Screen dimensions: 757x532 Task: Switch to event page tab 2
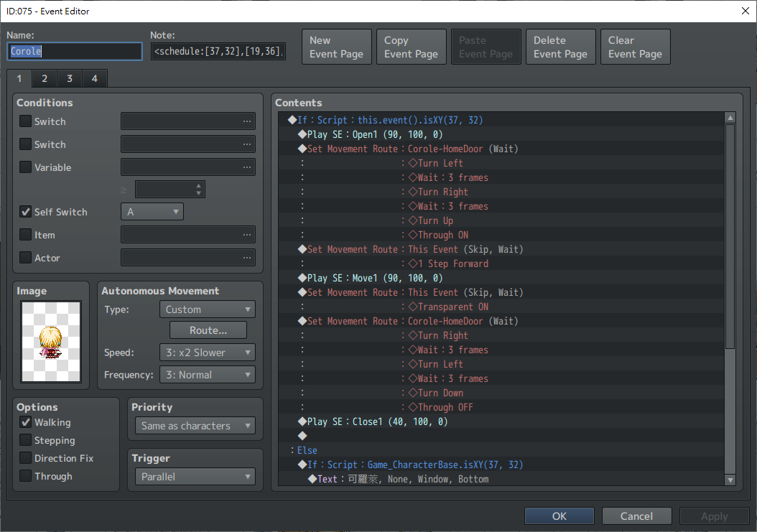45,78
